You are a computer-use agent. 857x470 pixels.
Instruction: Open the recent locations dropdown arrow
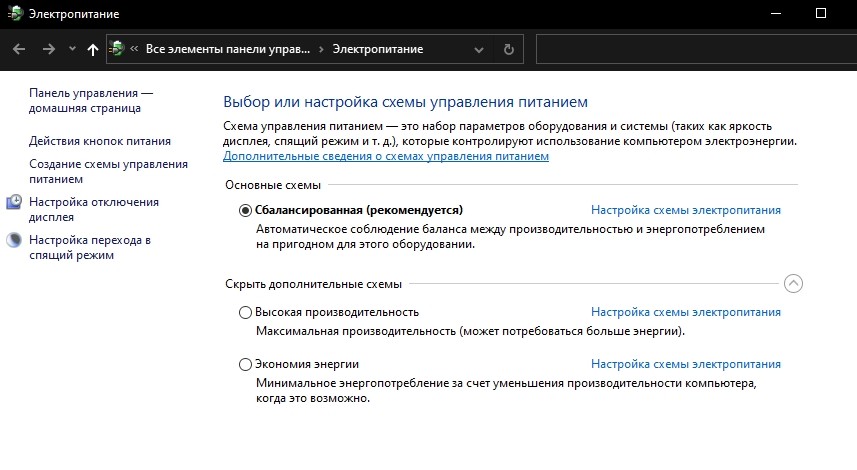[x=71, y=49]
